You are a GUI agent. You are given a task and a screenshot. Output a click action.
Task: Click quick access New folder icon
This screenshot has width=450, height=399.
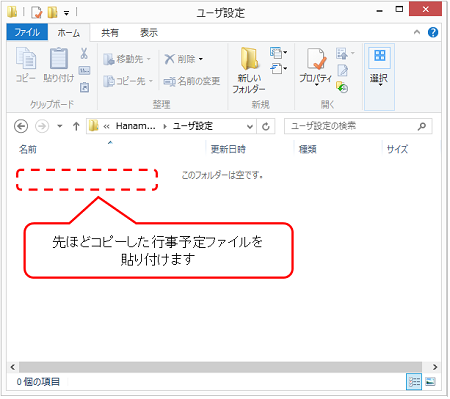tap(52, 13)
